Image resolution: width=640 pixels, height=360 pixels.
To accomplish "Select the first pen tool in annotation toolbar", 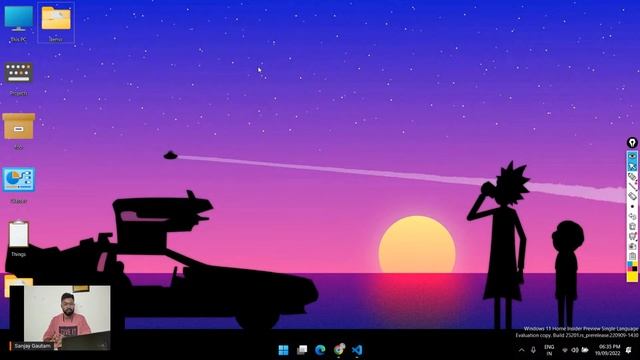I will [x=632, y=177].
